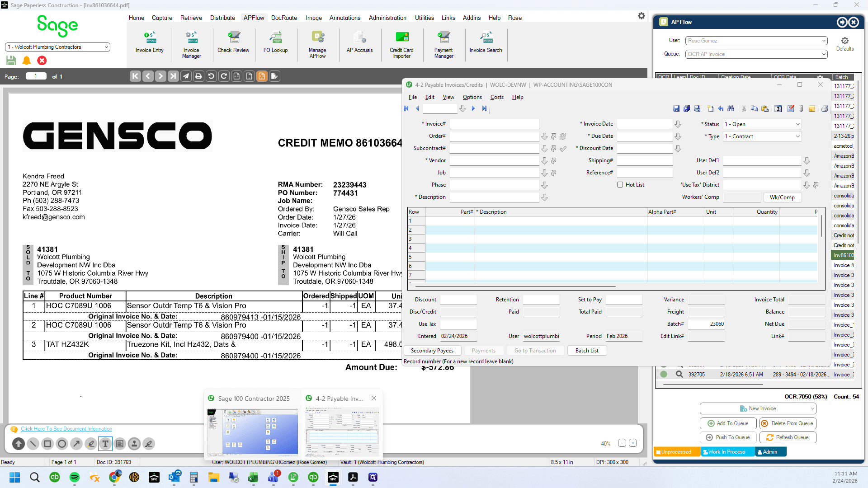Image resolution: width=868 pixels, height=488 pixels.
Task: Open the Invoice Search tool
Action: coord(486,42)
